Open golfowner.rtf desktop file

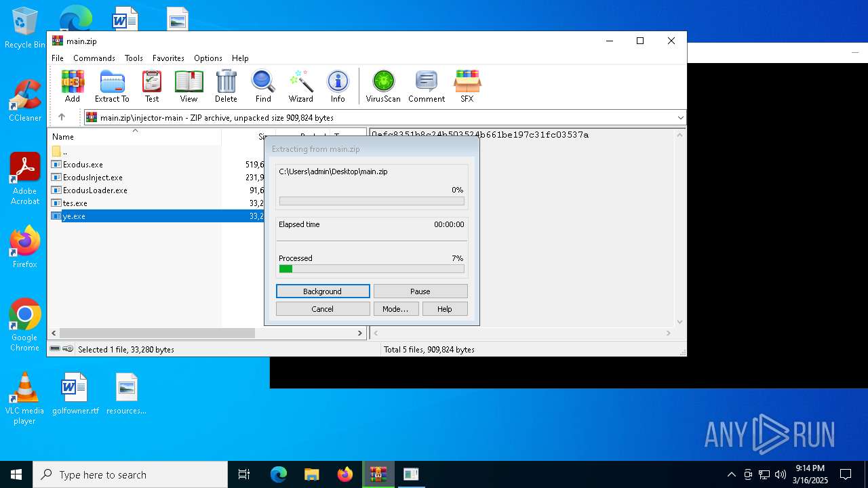pyautogui.click(x=75, y=394)
